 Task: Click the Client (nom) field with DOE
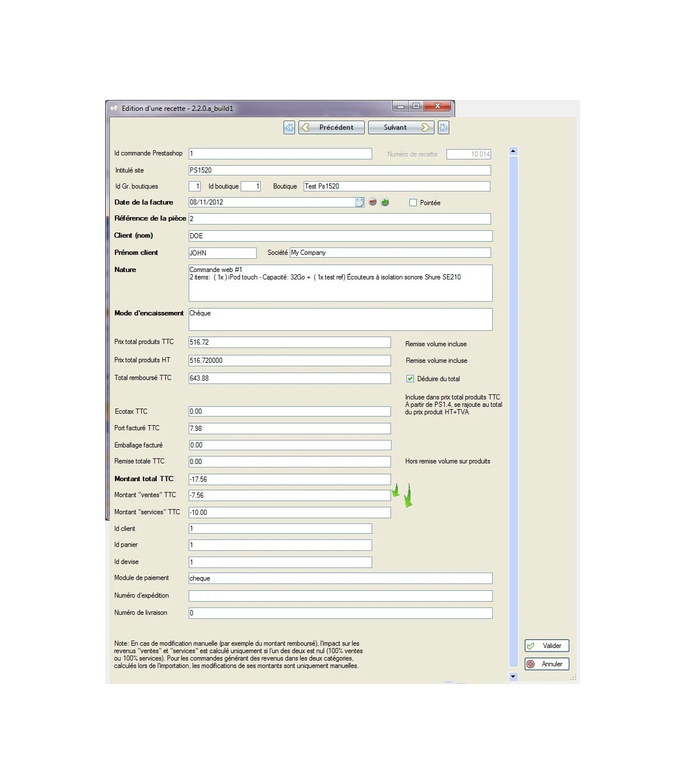[340, 236]
